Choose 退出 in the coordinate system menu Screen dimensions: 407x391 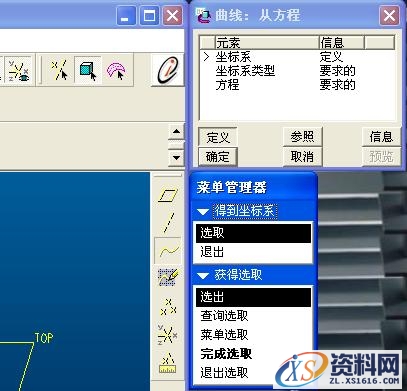click(x=253, y=252)
